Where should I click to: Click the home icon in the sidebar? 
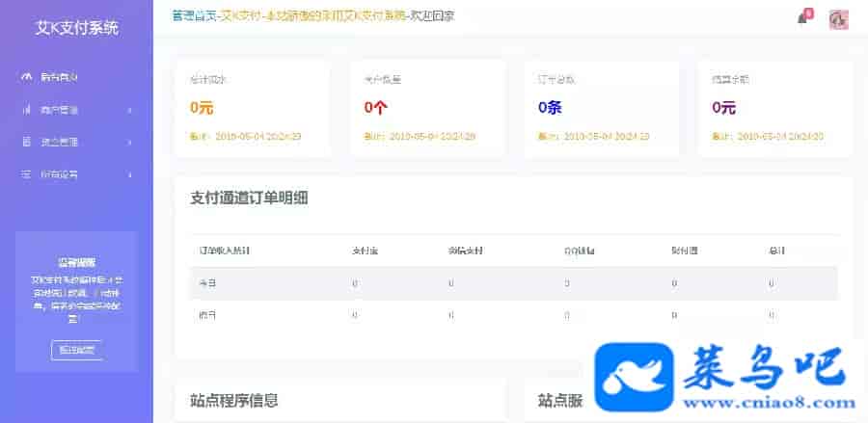pos(26,77)
